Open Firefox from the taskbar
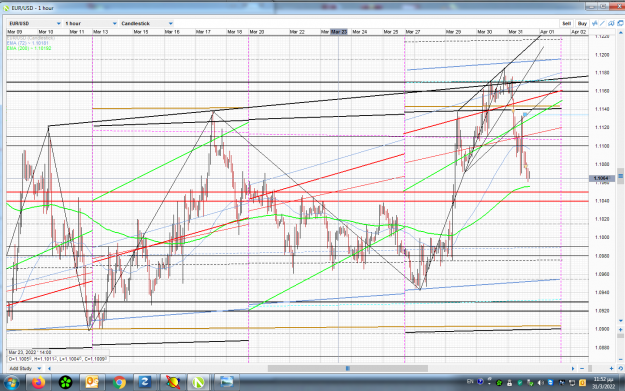Viewport: 625px width, 391px height. [x=39, y=383]
